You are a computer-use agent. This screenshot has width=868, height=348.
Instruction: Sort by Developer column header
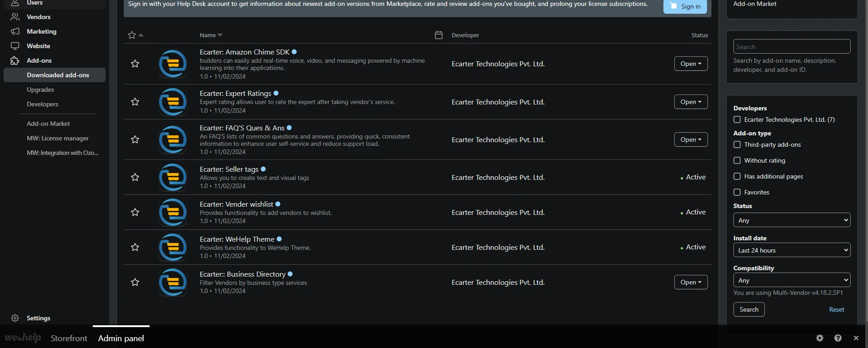[465, 35]
